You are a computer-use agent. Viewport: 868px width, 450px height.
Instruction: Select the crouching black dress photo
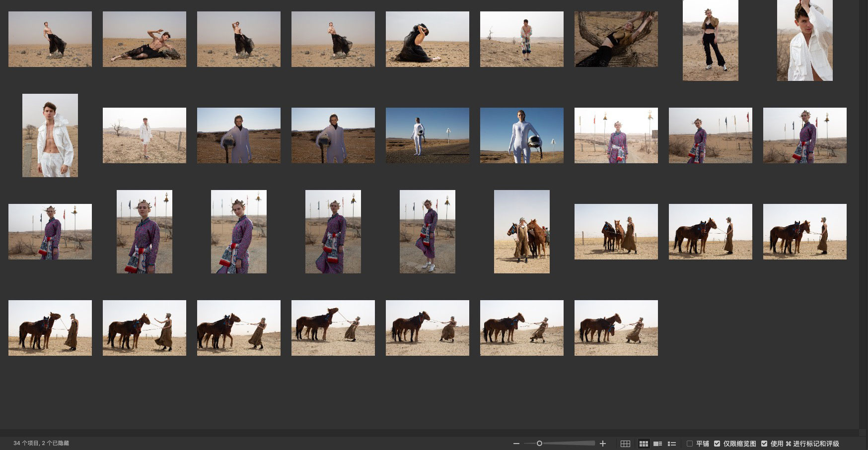coord(428,39)
